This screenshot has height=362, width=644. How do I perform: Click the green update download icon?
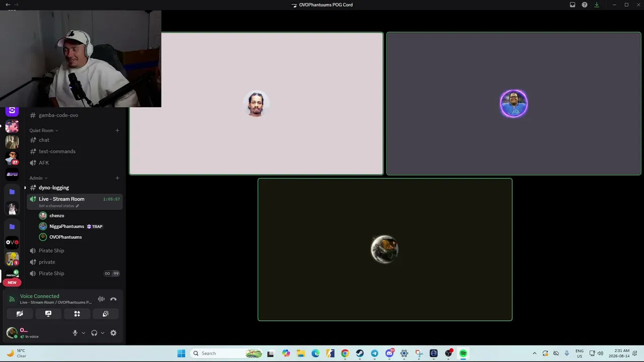coord(597,5)
